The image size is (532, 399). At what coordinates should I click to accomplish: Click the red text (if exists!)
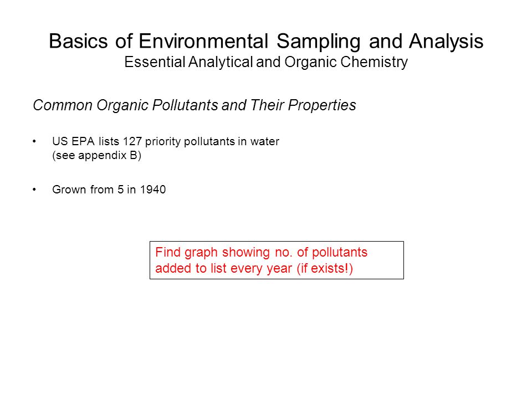(x=325, y=268)
